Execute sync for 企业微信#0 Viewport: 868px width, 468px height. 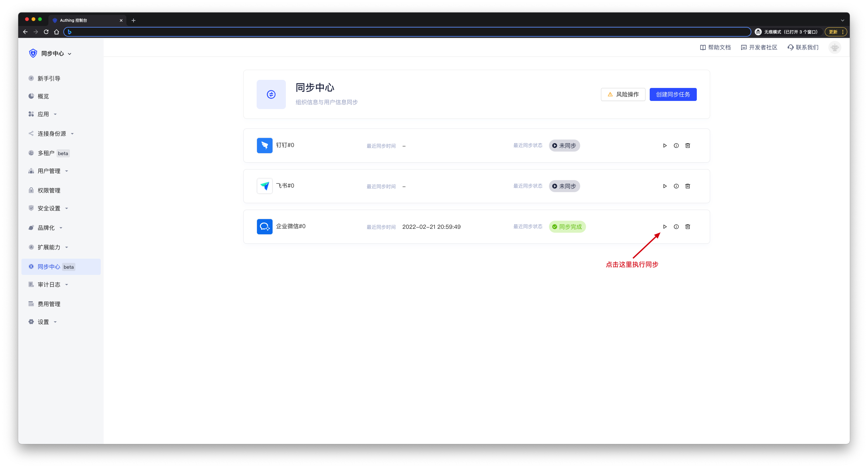(x=664, y=227)
